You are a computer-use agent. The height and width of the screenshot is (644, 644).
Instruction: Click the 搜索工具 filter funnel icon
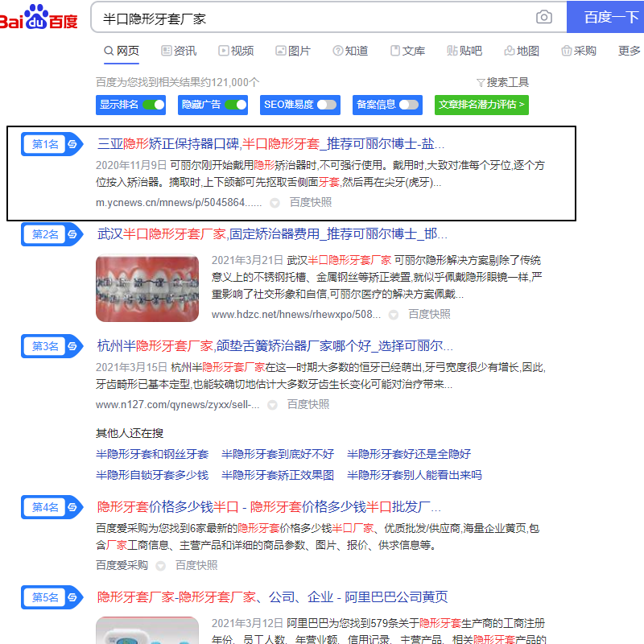point(481,83)
